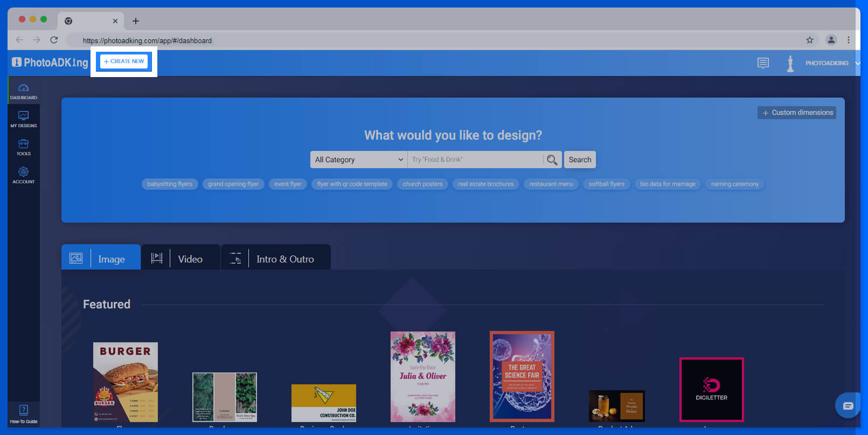Bookmark this page with star icon
868x435 pixels.
coord(809,40)
